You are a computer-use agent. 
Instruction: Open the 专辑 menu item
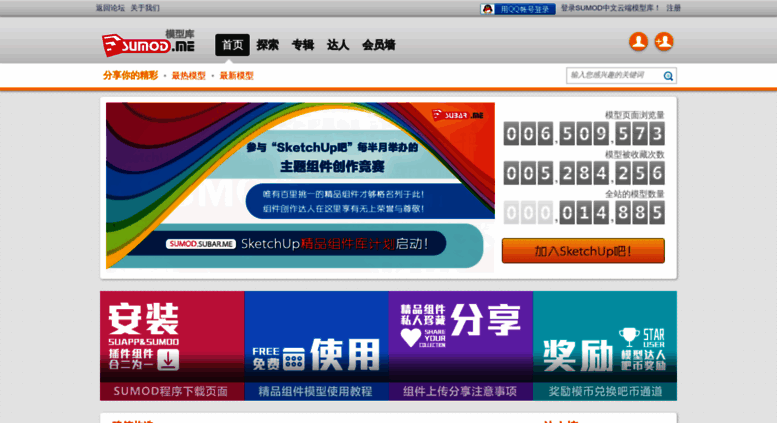point(303,45)
